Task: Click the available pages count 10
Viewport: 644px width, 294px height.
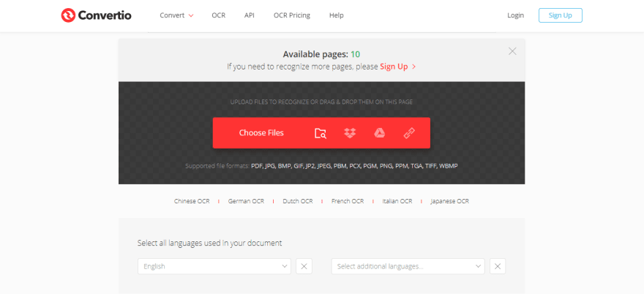Action: tap(355, 54)
